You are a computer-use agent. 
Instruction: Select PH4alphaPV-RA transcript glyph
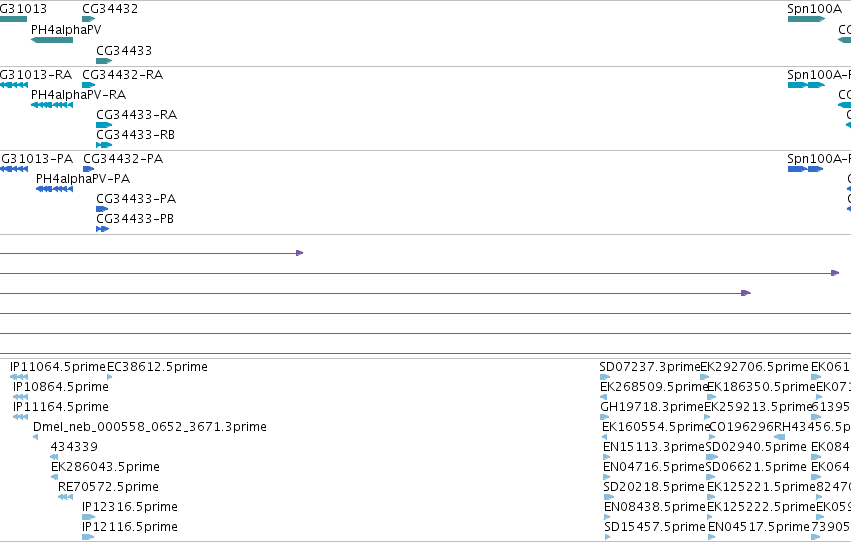[x=52, y=105]
